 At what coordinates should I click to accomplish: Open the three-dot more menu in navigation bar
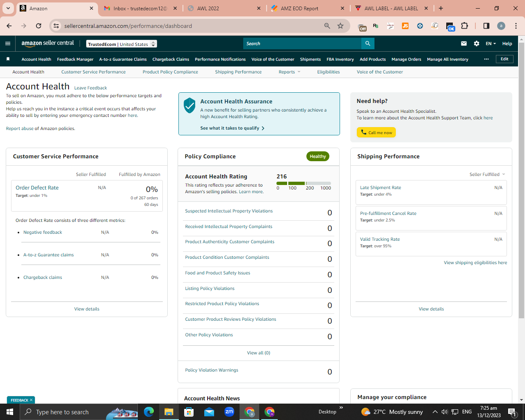point(486,59)
